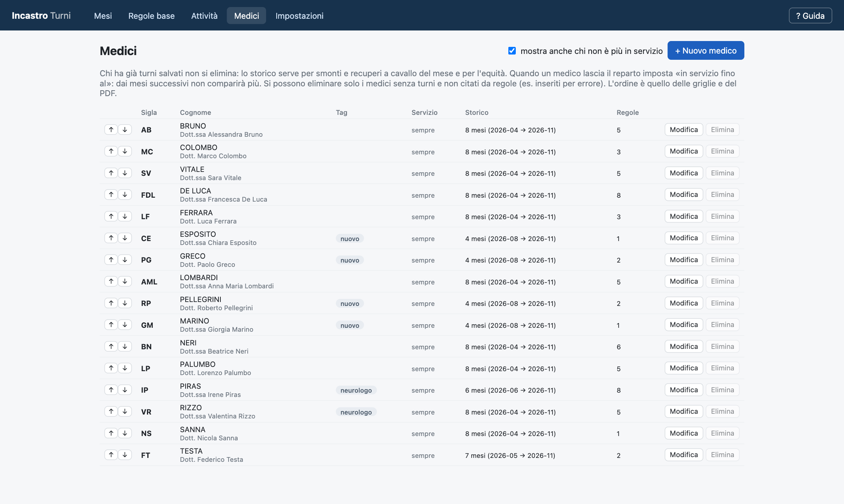Move PALUMBO row down
The width and height of the screenshot is (844, 504).
pyautogui.click(x=125, y=368)
